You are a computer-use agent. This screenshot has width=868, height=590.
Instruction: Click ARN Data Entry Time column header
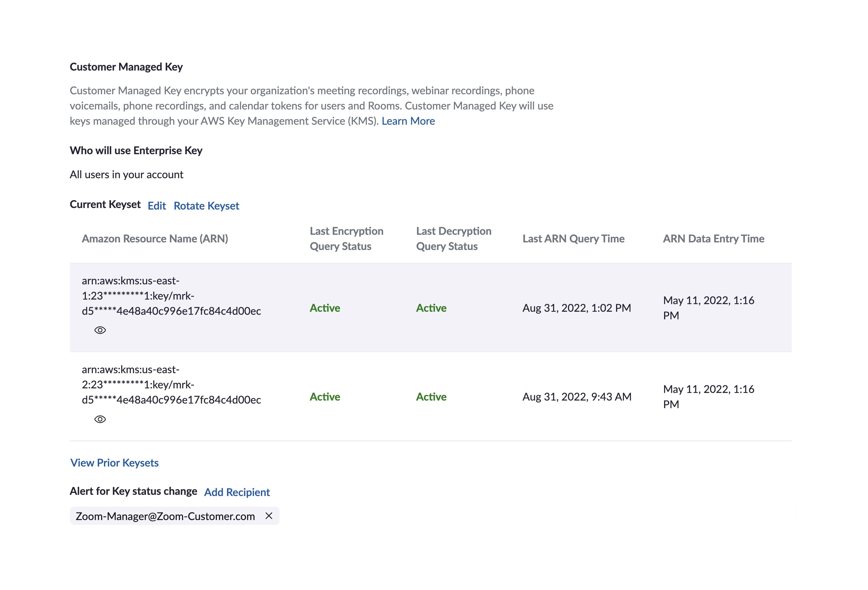click(x=714, y=238)
